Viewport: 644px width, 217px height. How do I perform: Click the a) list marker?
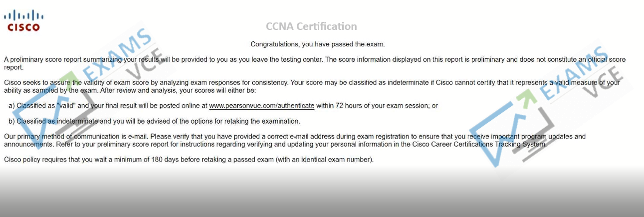click(11, 106)
